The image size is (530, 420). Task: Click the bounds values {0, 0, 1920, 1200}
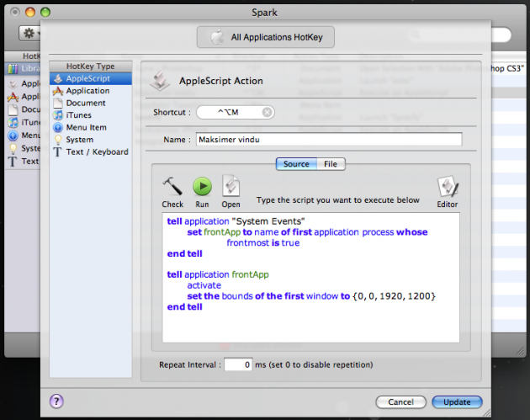coord(394,296)
